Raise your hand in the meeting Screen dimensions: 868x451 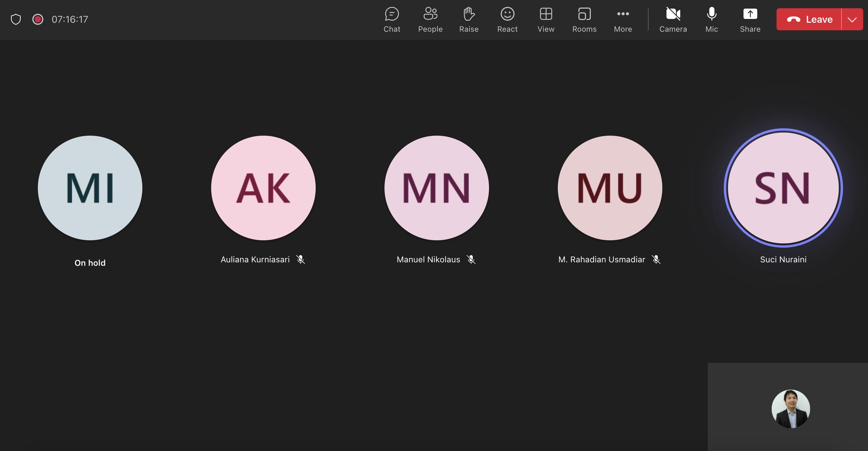[469, 20]
